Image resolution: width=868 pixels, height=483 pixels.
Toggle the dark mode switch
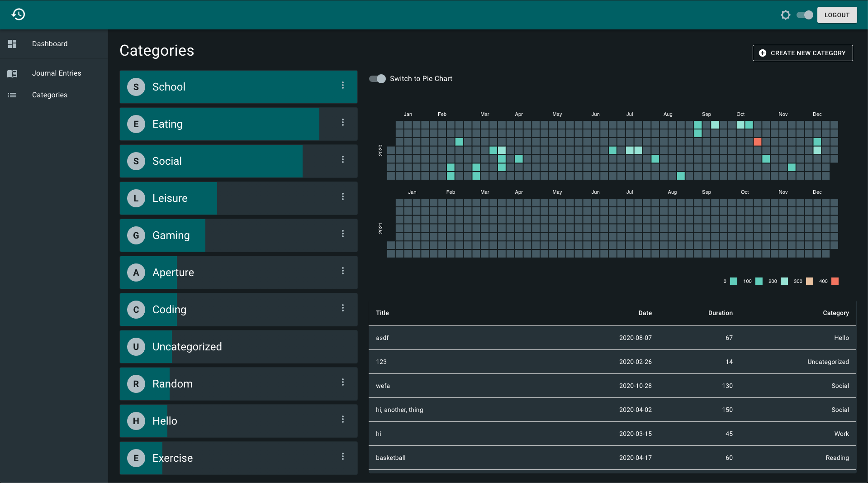pyautogui.click(x=805, y=15)
